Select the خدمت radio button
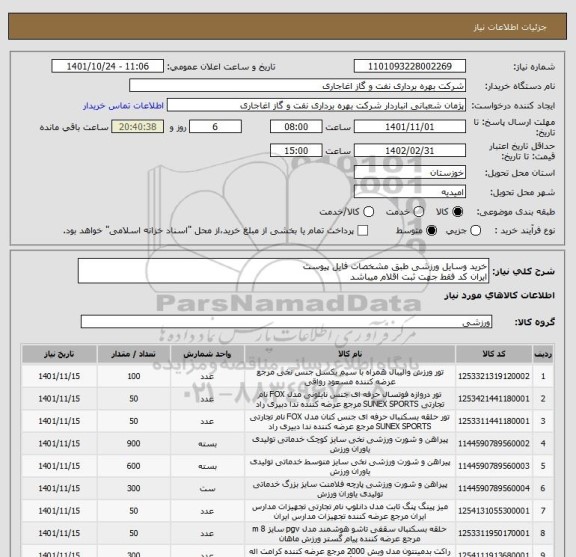The image size is (576, 557). (x=419, y=212)
